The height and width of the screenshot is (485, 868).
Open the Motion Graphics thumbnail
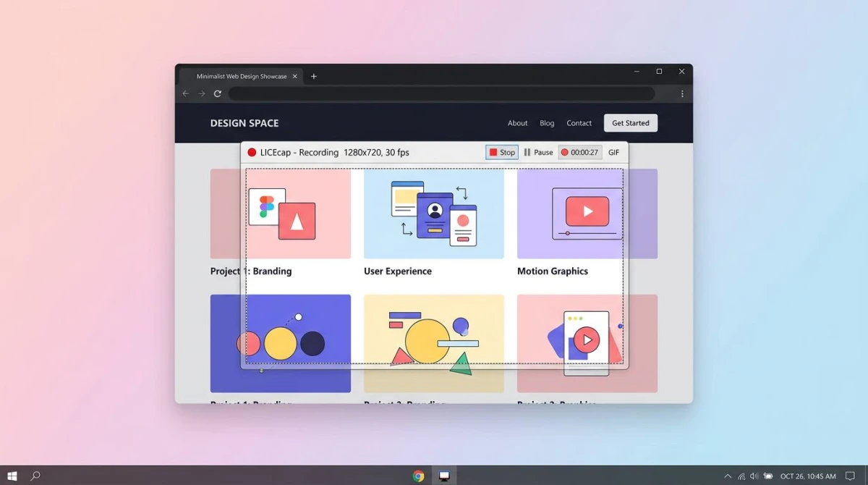(587, 214)
